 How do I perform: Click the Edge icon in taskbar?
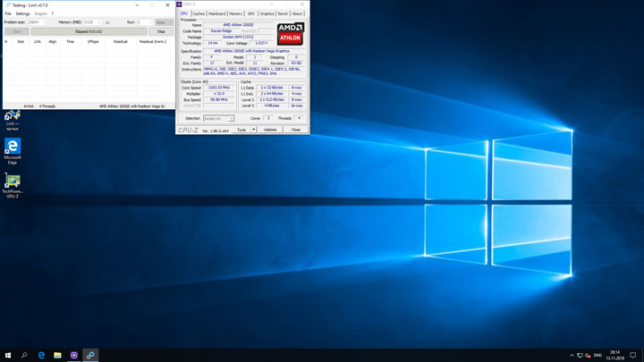tap(41, 355)
